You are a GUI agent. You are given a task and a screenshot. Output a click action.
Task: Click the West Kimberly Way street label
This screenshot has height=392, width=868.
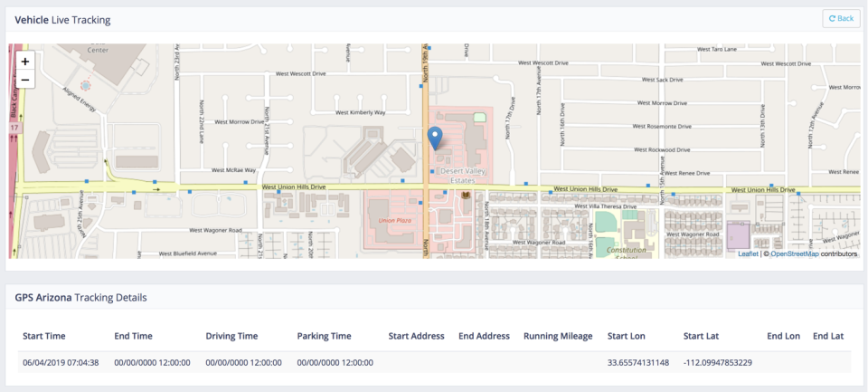(x=361, y=112)
